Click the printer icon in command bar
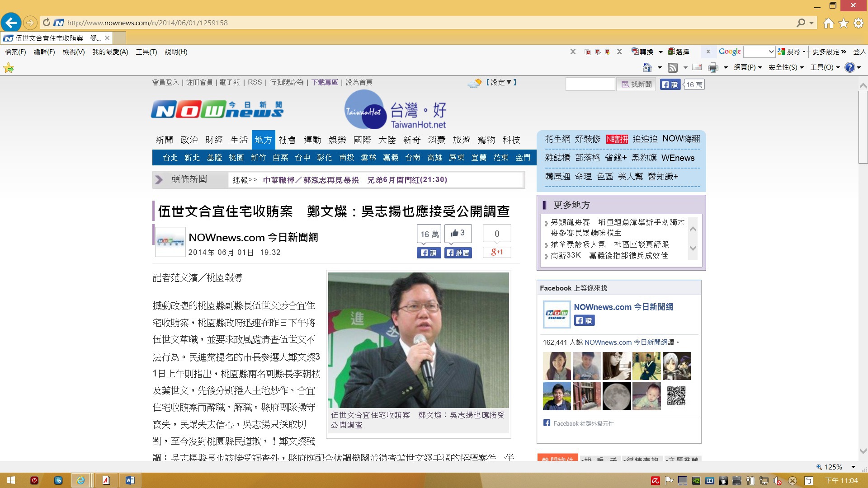The image size is (868, 488). [713, 68]
